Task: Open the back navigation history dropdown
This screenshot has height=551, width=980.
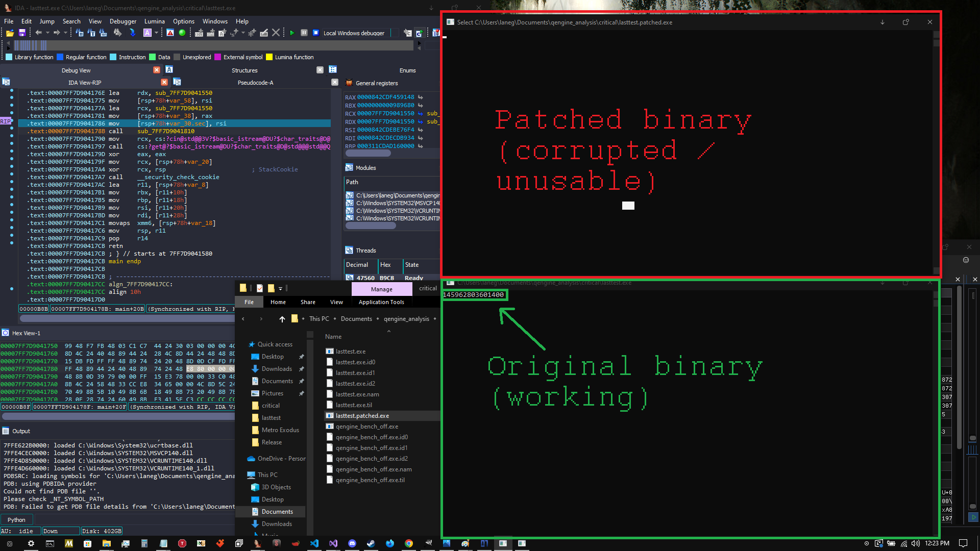Action: click(x=47, y=33)
